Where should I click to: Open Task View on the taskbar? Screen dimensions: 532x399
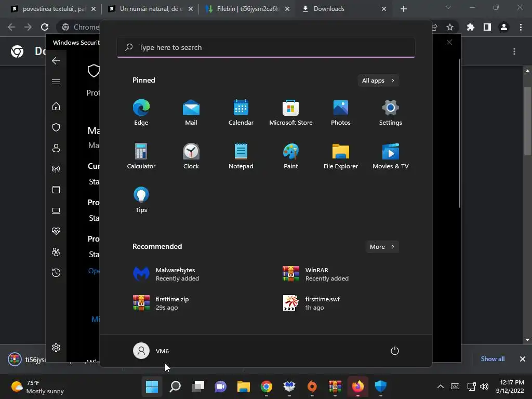coord(198,387)
